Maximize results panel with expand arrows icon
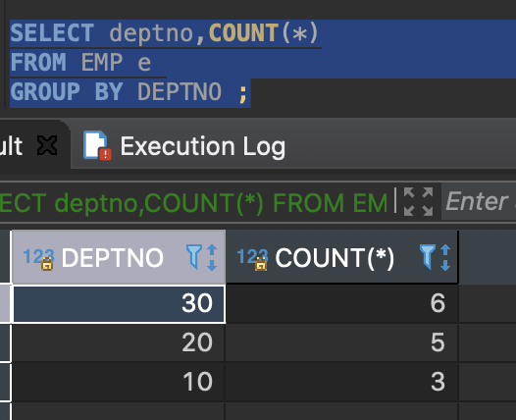Screen dimensions: 516x420 click(x=418, y=201)
